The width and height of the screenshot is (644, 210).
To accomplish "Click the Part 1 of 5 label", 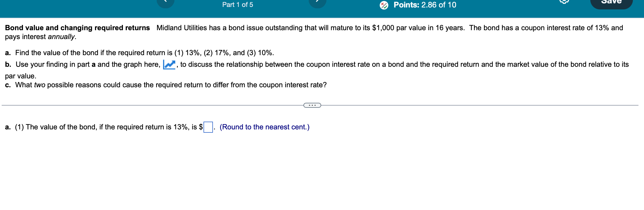I will 237,5.
